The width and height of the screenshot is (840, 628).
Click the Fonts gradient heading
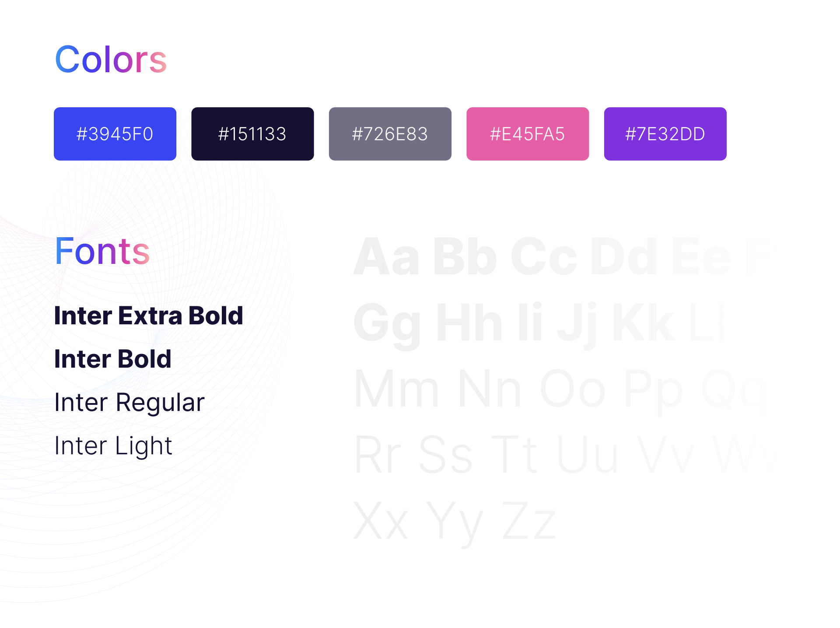(102, 251)
